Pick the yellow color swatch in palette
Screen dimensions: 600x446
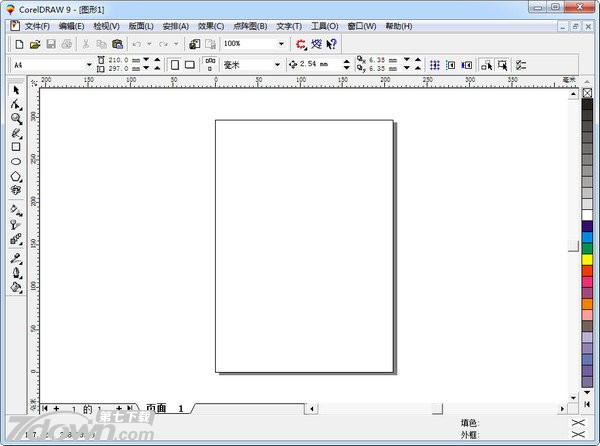pos(587,260)
